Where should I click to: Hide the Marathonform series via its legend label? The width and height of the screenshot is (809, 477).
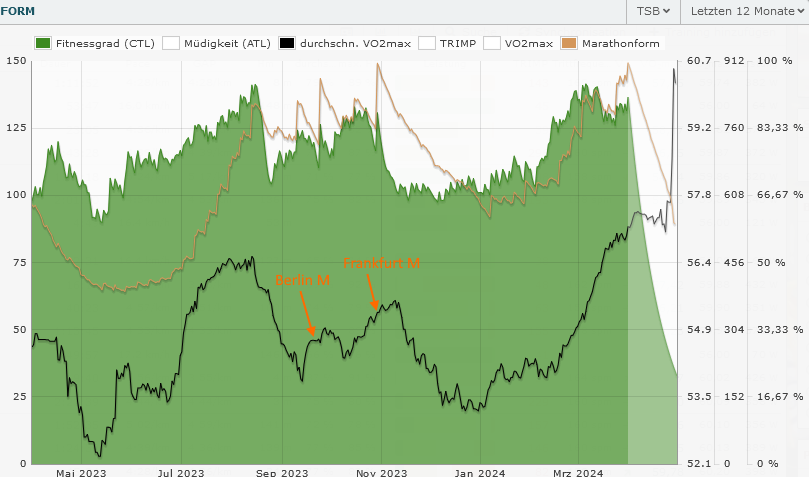tap(619, 44)
